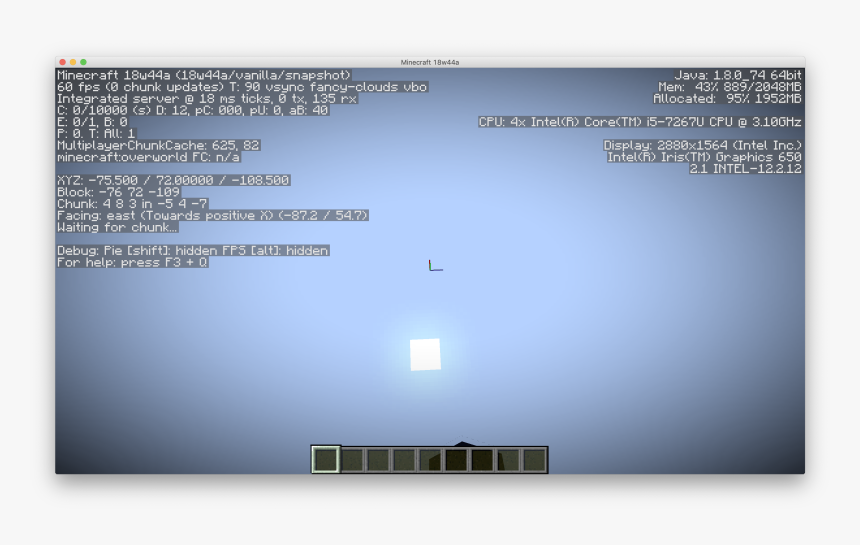Close the Minecraft 18w44a window
This screenshot has height=545, width=860.
point(63,62)
